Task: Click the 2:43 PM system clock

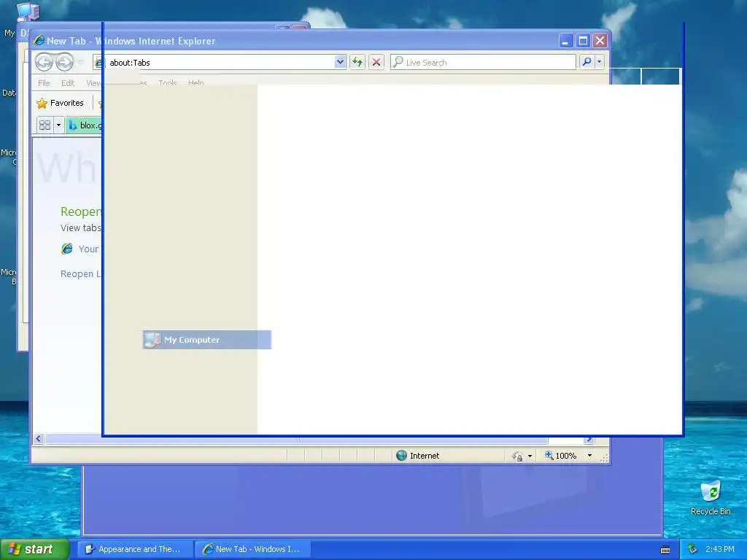Action: click(720, 549)
